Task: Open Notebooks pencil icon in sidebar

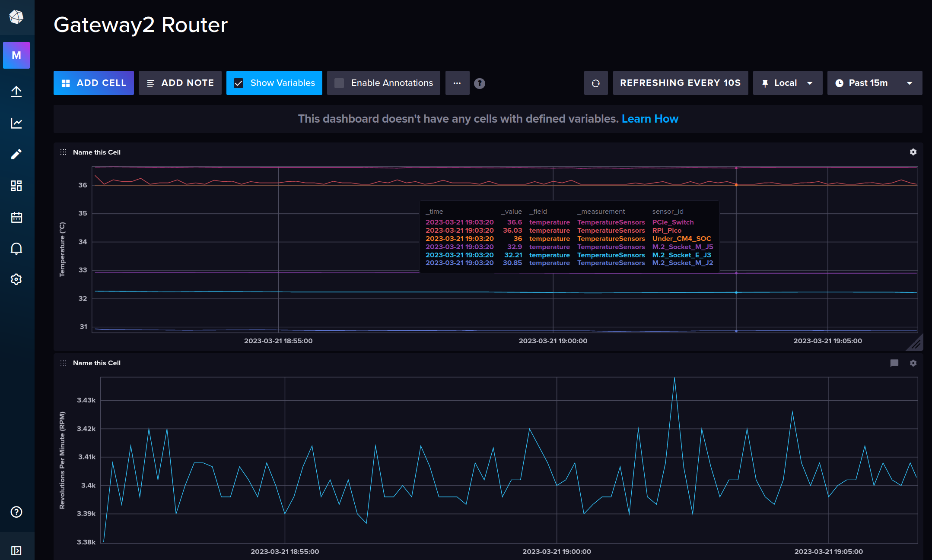Action: (x=16, y=154)
